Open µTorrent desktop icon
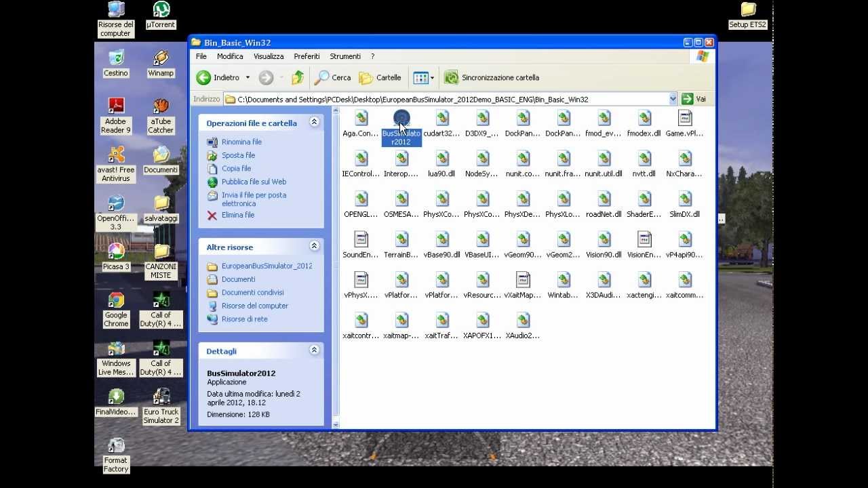This screenshot has height=488, width=868. click(161, 16)
